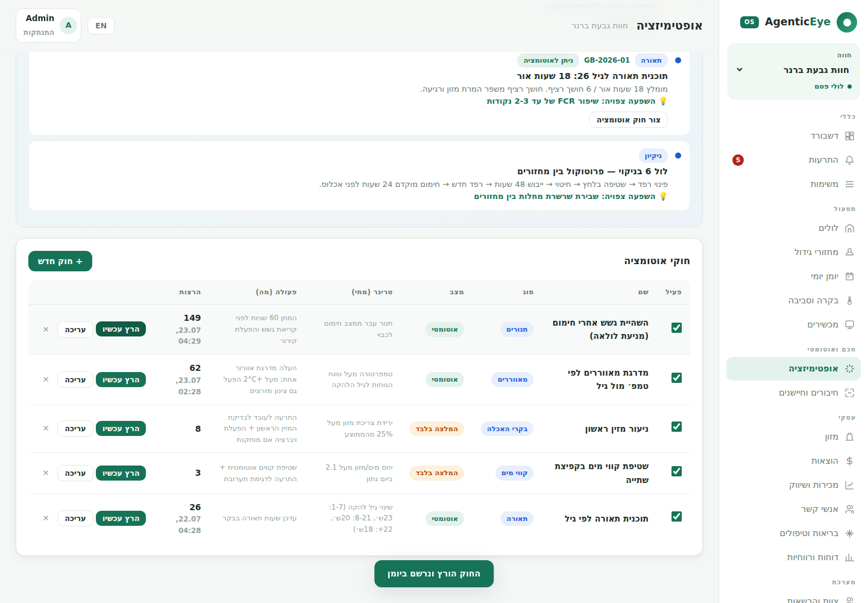
Task: Click the בקרה וסביבה thermometer icon
Action: click(849, 300)
